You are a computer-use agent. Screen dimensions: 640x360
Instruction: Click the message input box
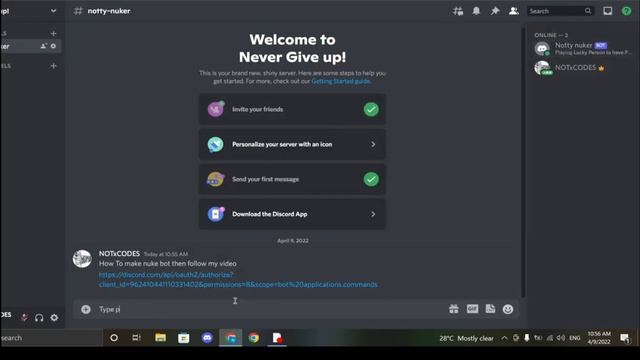click(x=269, y=309)
